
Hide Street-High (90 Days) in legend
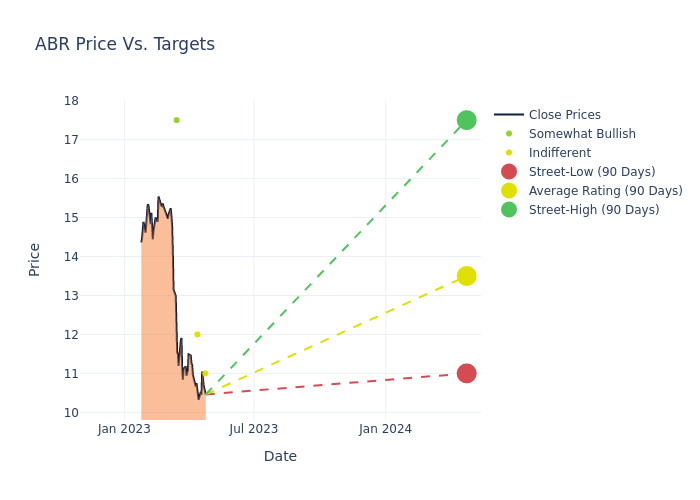593,210
